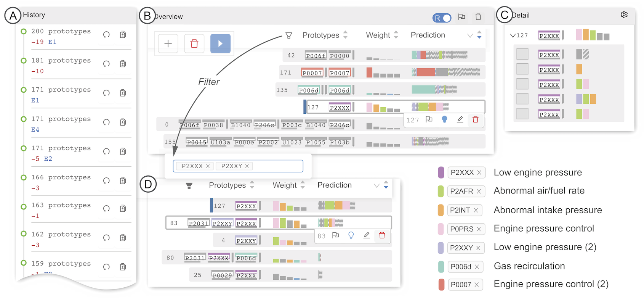Image resolution: width=644 pixels, height=298 pixels.
Task: Click the blue play button in Overview
Action: coord(220,43)
